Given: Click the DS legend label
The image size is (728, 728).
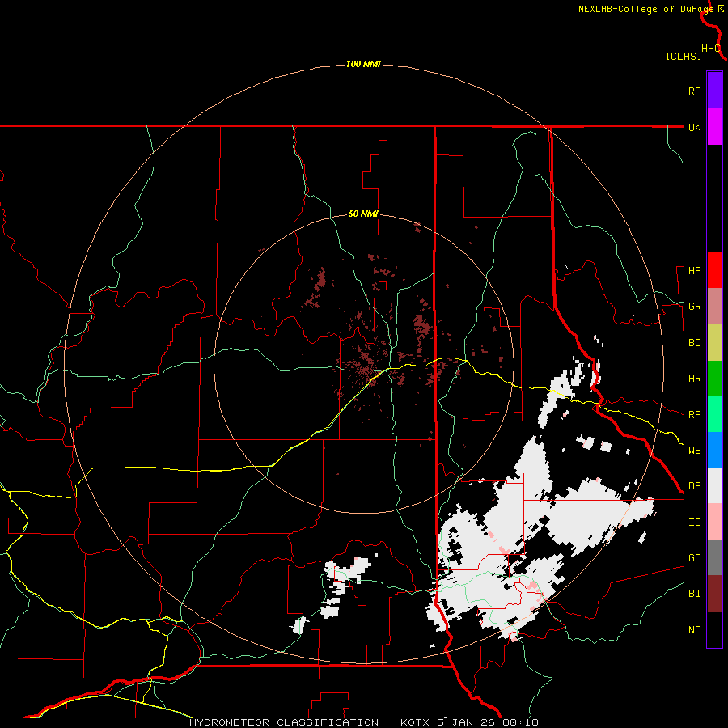Looking at the screenshot, I should [x=694, y=486].
